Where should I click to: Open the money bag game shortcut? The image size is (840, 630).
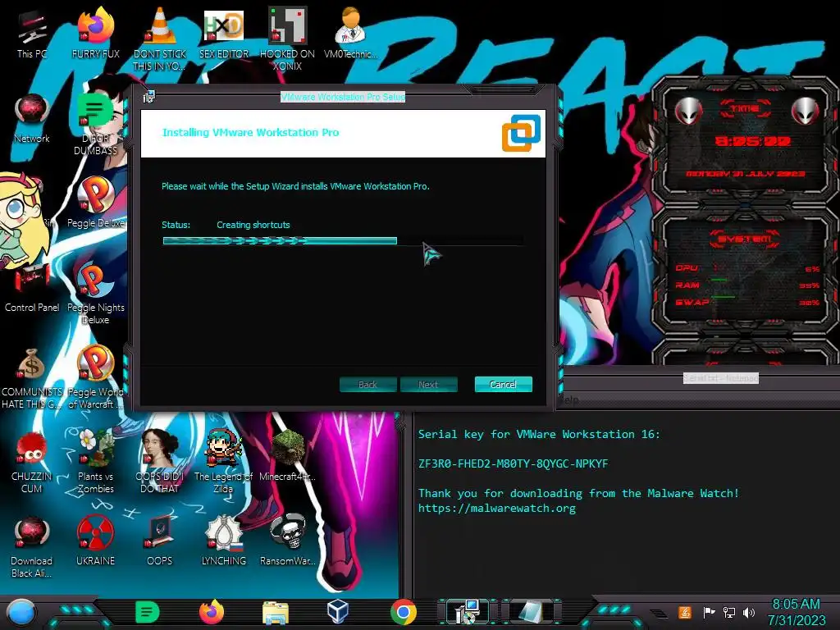(x=32, y=377)
